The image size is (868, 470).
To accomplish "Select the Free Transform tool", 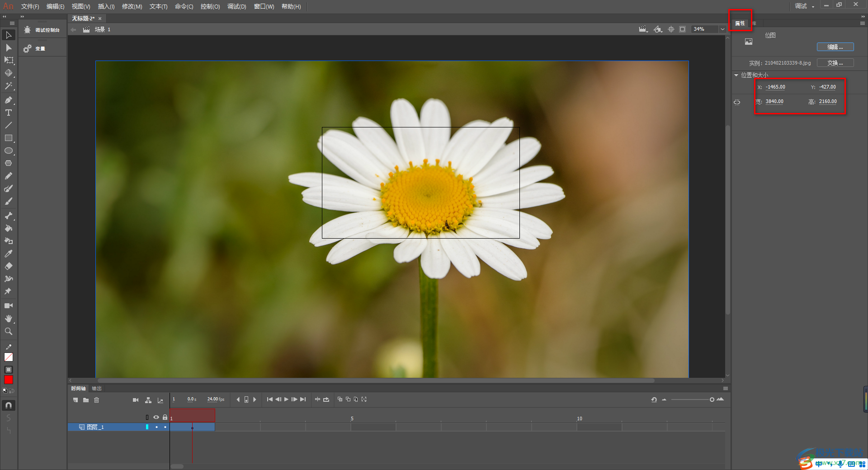I will point(9,60).
